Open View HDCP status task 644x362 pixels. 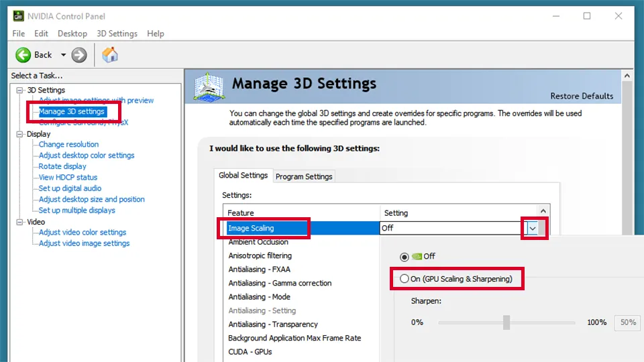pyautogui.click(x=68, y=177)
